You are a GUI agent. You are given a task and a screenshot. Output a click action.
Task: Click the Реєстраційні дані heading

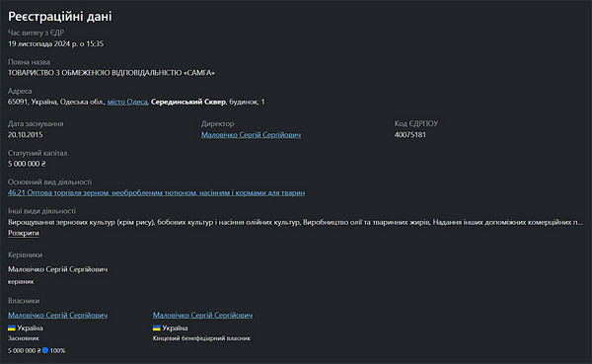point(60,16)
